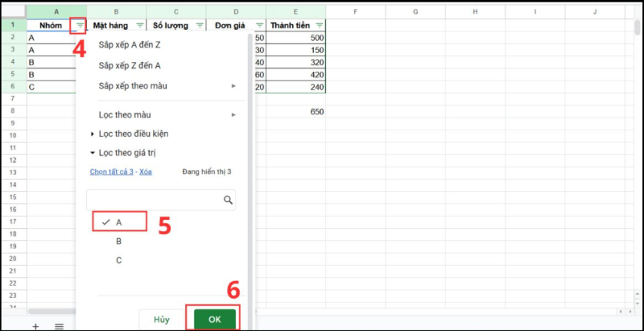
Task: Open the all sheets list icon
Action: coord(59,325)
